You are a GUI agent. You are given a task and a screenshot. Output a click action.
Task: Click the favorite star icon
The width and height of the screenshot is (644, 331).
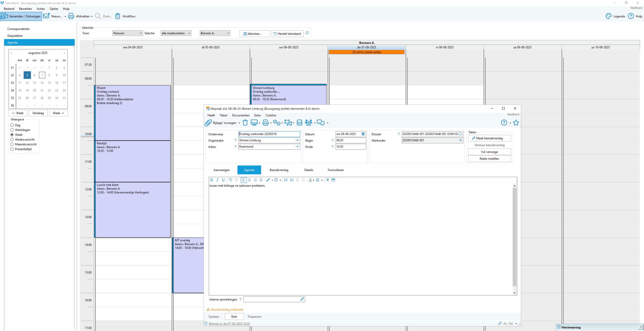click(x=516, y=123)
